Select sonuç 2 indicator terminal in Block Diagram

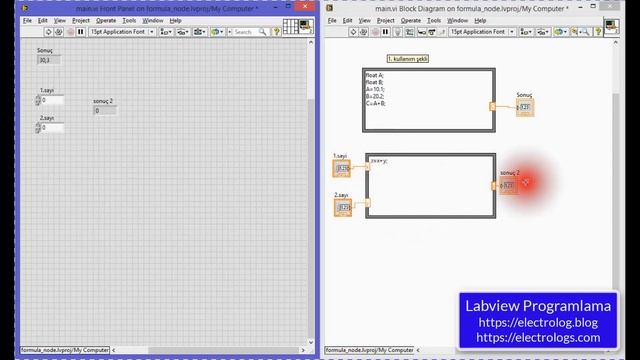pyautogui.click(x=508, y=186)
